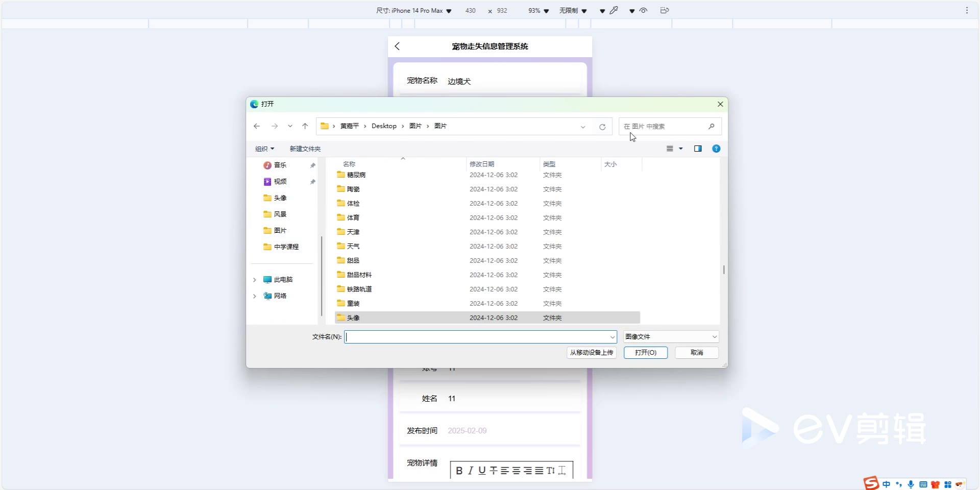The width and height of the screenshot is (980, 490).
Task: Click the text indent icon in the editor toolbar
Action: pos(562,471)
